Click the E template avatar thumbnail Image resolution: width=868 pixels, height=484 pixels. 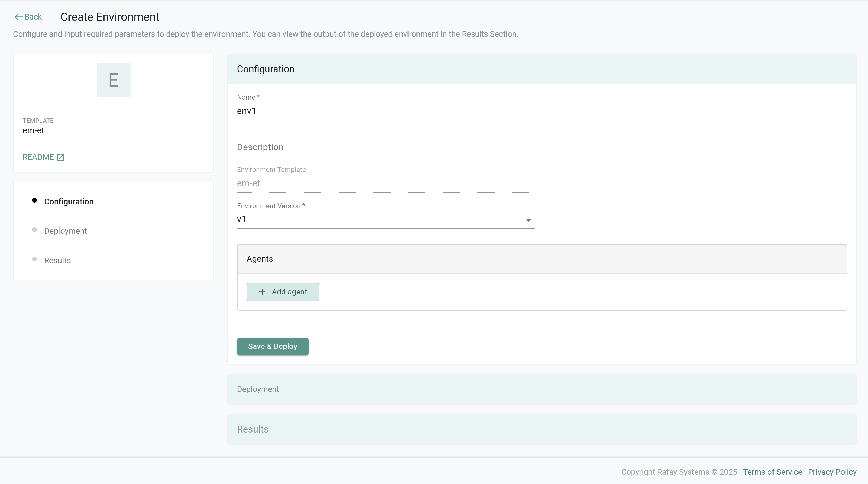point(113,80)
